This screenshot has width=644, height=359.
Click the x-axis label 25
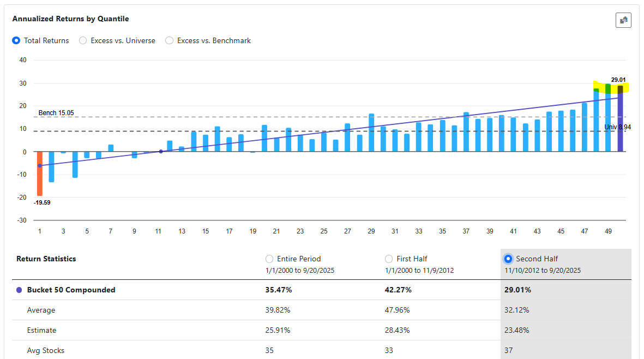point(324,231)
